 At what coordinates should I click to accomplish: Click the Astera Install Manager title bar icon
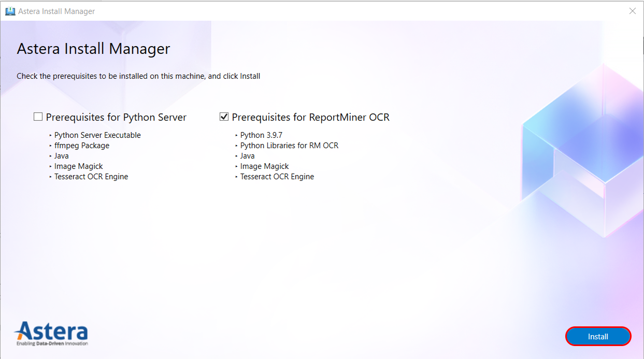[x=10, y=11]
